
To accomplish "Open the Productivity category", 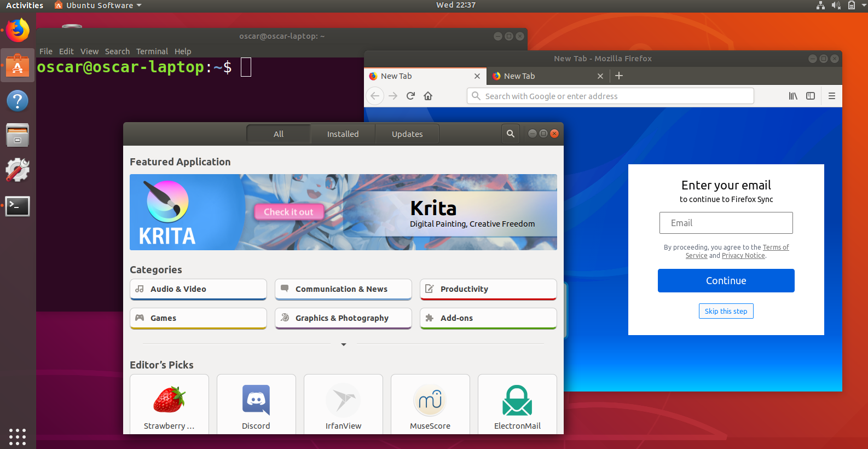I will pyautogui.click(x=488, y=289).
